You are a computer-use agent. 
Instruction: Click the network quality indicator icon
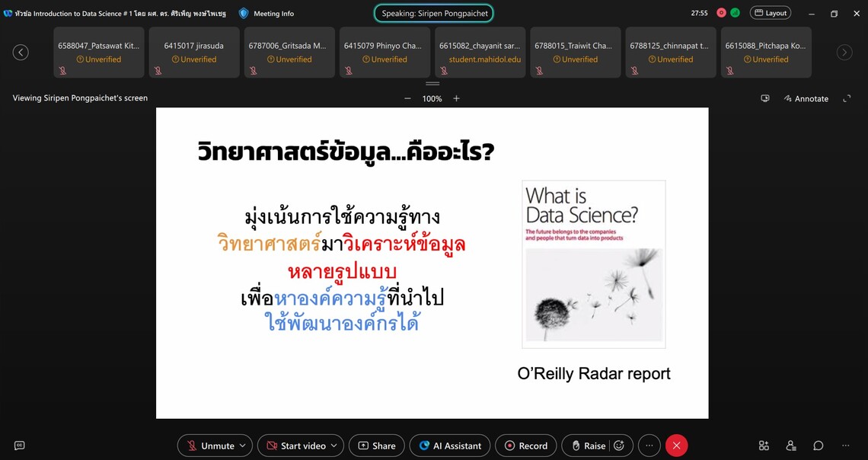736,13
